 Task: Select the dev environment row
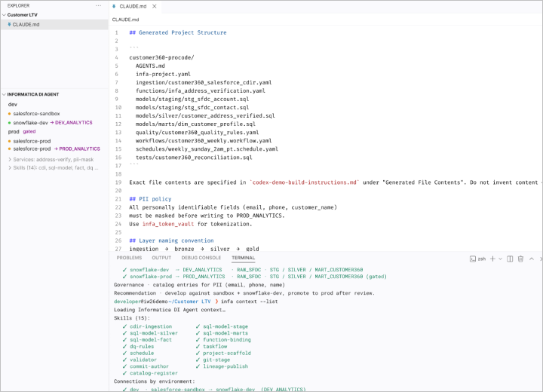tap(13, 104)
